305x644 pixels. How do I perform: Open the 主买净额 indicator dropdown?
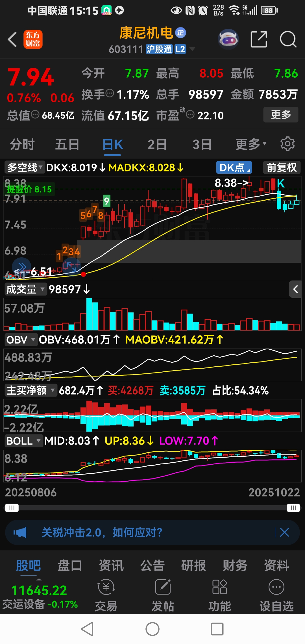pos(30,390)
